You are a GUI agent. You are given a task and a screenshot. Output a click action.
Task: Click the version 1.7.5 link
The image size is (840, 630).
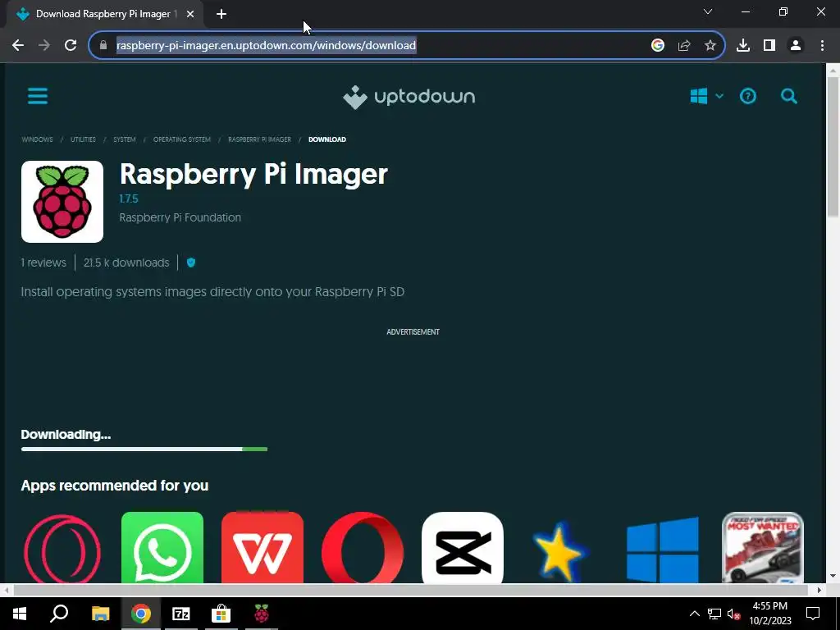[129, 199]
